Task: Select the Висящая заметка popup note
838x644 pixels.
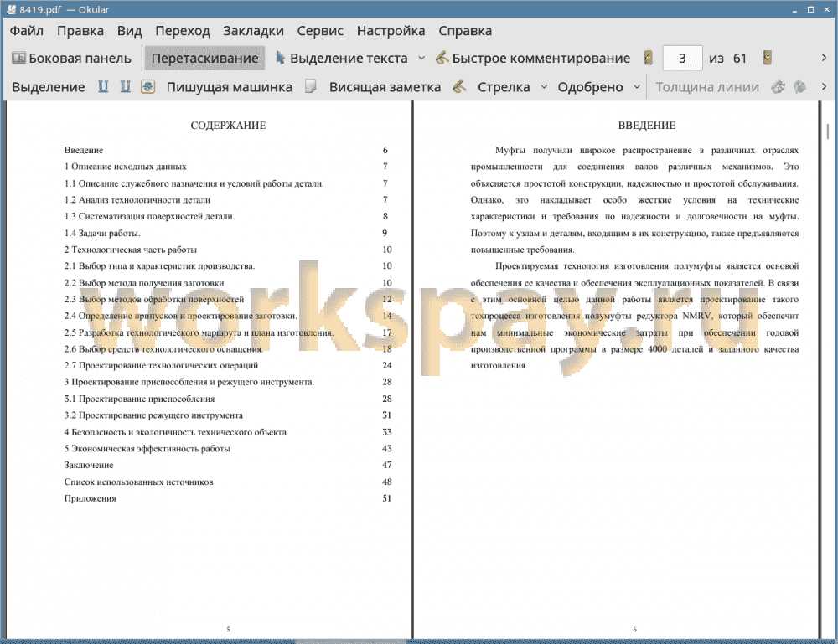Action: [385, 87]
